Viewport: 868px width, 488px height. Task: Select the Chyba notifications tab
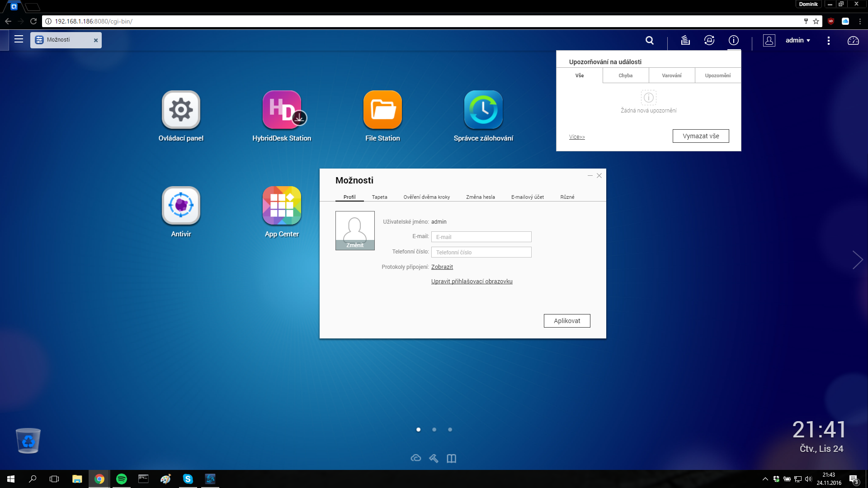tap(625, 75)
